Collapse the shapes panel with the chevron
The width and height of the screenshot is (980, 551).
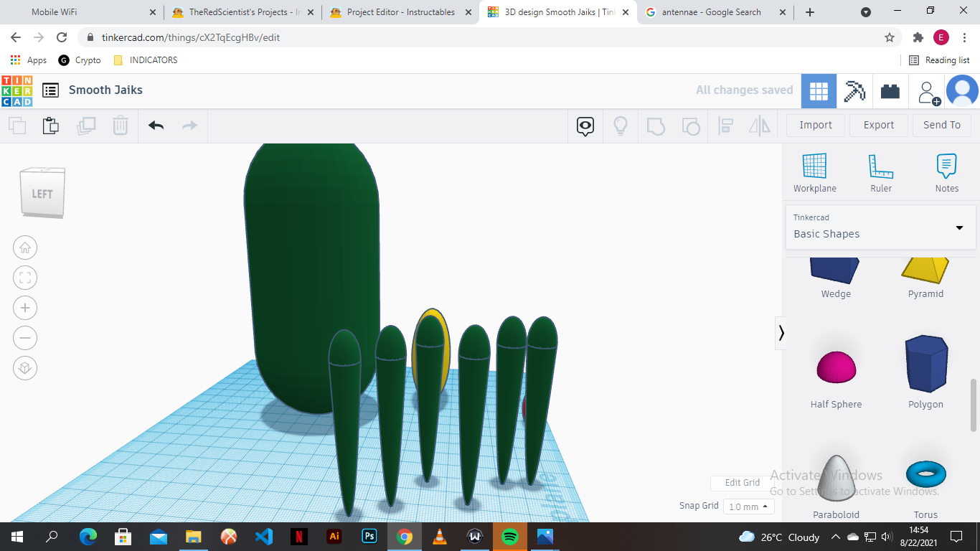[781, 333]
